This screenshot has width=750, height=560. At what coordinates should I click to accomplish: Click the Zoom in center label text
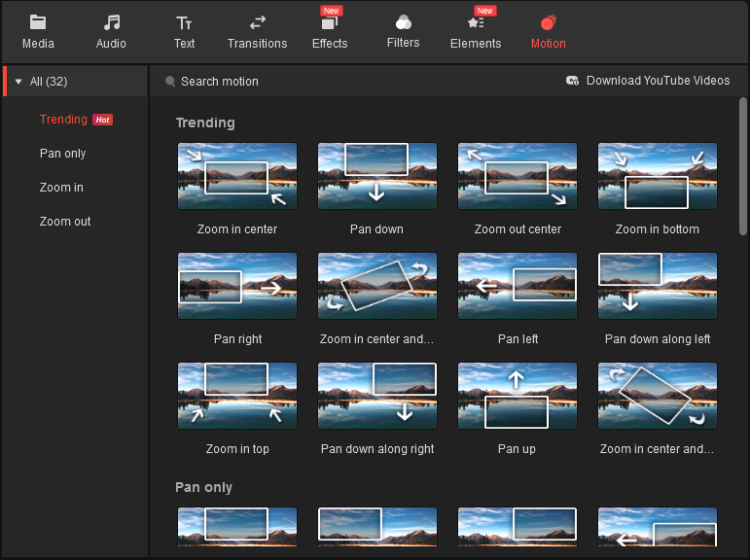coord(237,229)
